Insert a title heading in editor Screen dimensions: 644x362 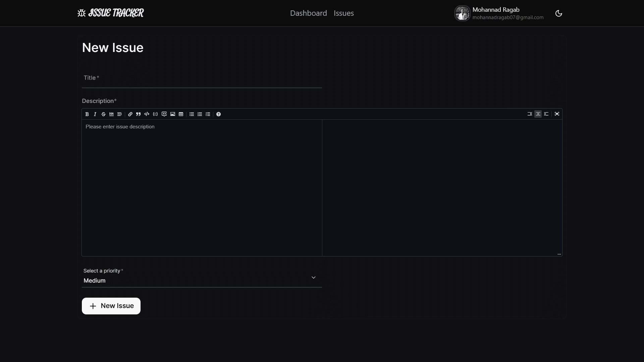(x=119, y=114)
